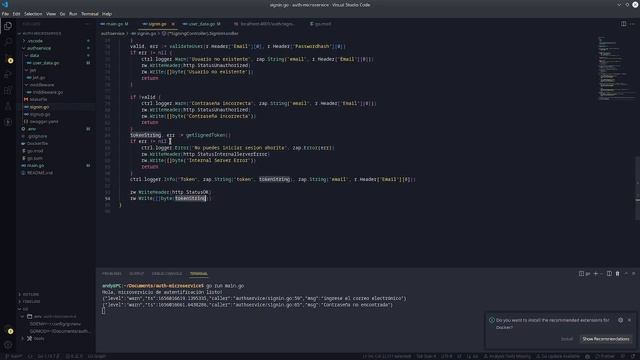Open README.md in file tree
This screenshot has height=360, width=640.
click(x=40, y=173)
